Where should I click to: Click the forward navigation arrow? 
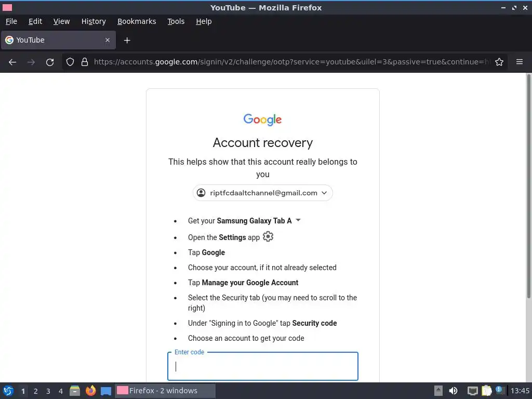coord(31,62)
